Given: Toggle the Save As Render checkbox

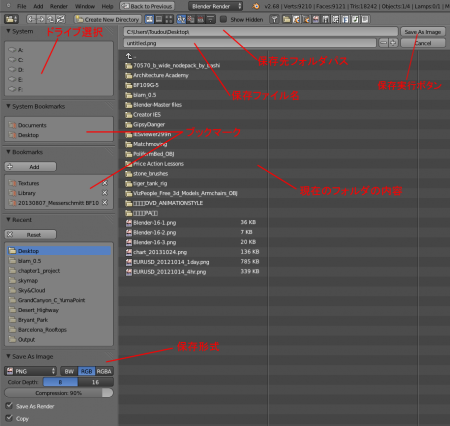Looking at the screenshot, I should click(x=9, y=406).
